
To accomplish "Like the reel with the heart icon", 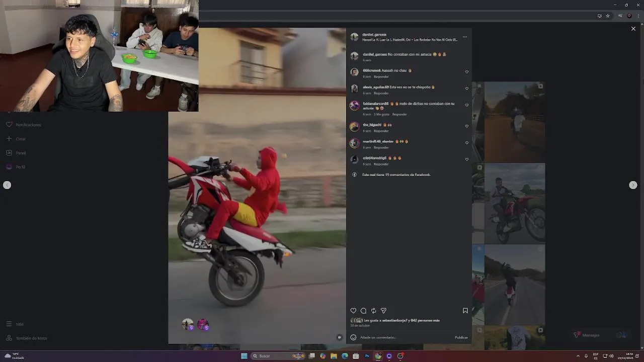I will tap(353, 311).
